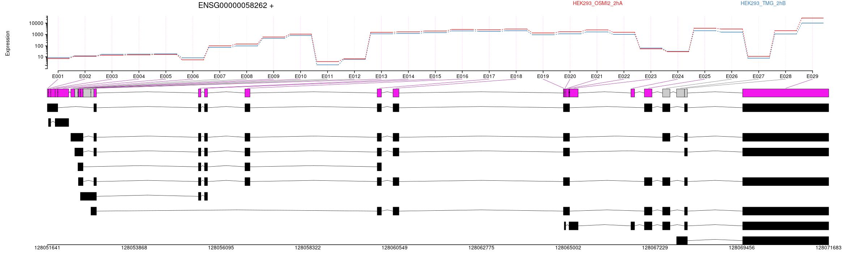Select exon label E012

point(354,76)
